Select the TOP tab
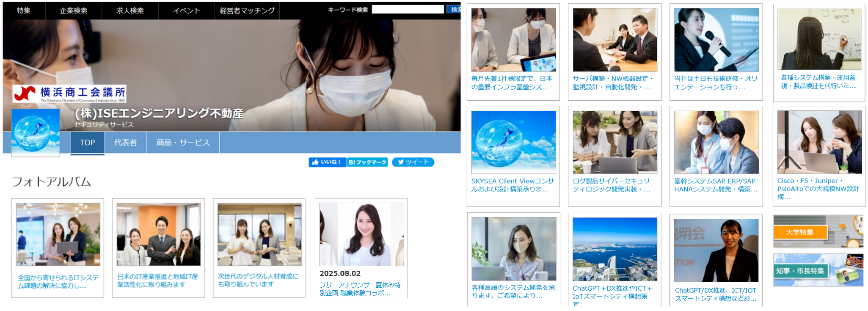 (x=87, y=143)
